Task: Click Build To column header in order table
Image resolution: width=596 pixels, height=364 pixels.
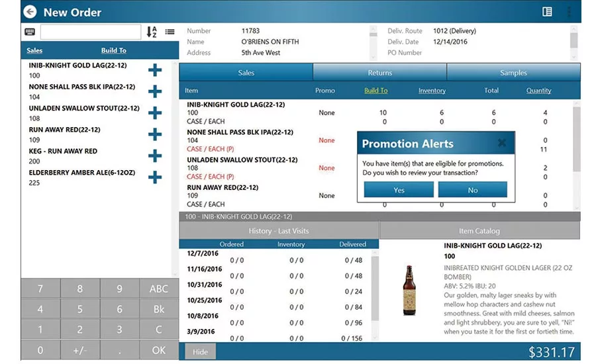Action: (376, 91)
